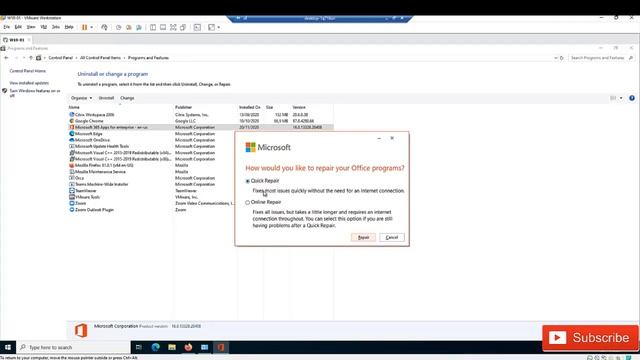Select the Microsoft 365 Apps for enterprise entry

(x=201, y=127)
